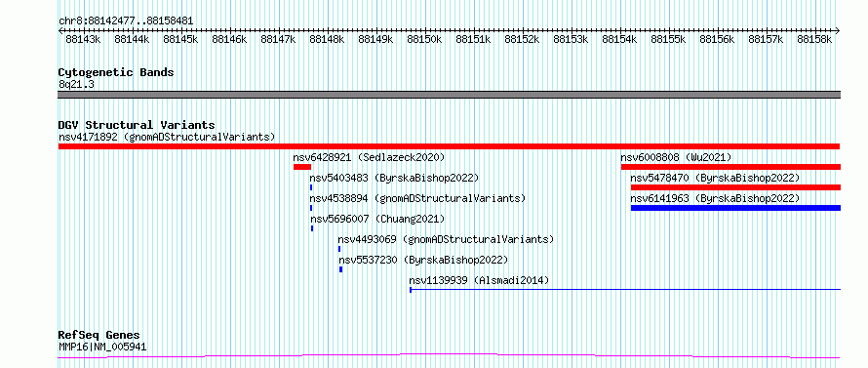This screenshot has width=868, height=368.
Task: Click the red nsv6008808 variant bar
Action: [730, 167]
